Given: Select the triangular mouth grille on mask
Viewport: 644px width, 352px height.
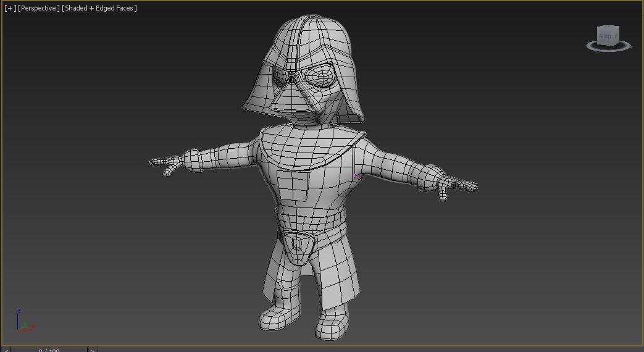Looking at the screenshot, I should click(290, 100).
